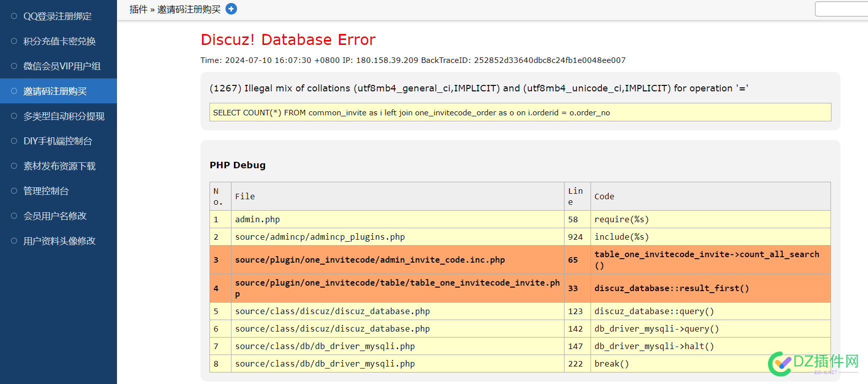Select highlighted 邀请码注册购买 sidebar item
The width and height of the screenshot is (868, 384).
click(x=58, y=91)
